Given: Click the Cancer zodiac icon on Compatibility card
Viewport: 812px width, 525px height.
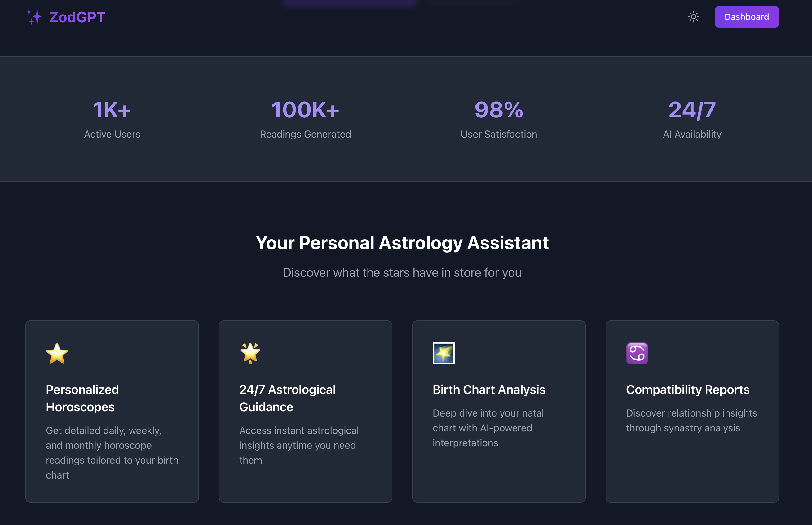Looking at the screenshot, I should [x=637, y=353].
